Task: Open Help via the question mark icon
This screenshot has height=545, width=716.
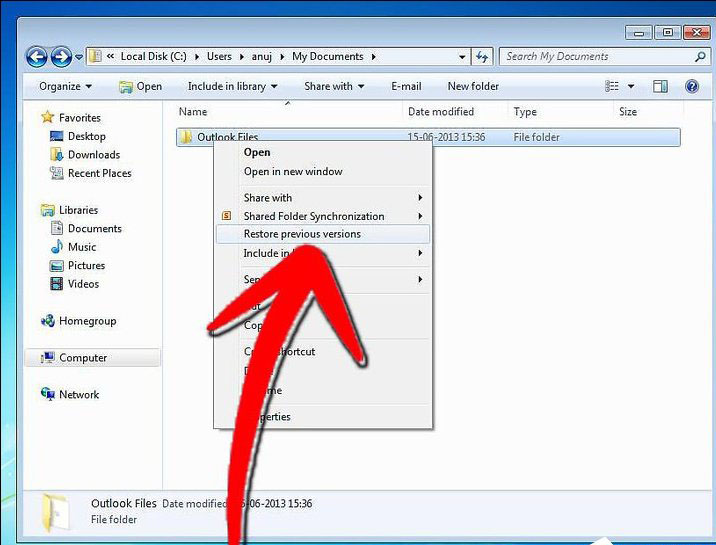Action: click(x=692, y=86)
